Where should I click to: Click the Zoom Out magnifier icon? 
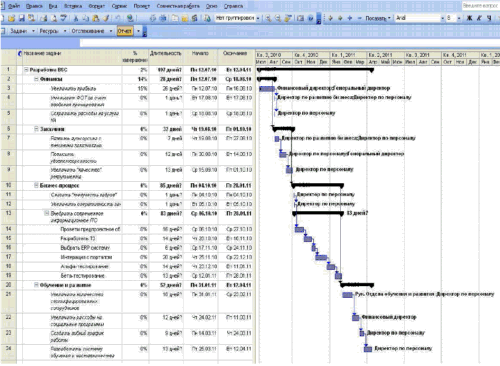(x=278, y=18)
